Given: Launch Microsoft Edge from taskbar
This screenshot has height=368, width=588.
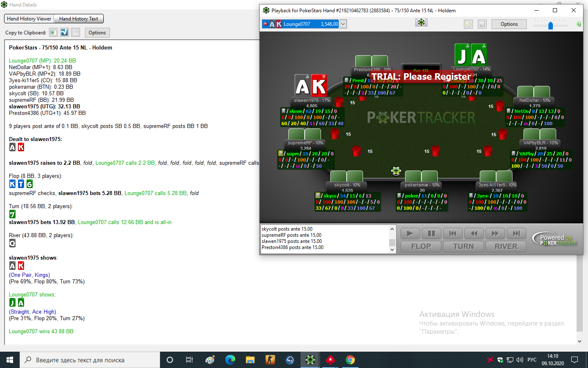Looking at the screenshot, I should pyautogui.click(x=230, y=360).
